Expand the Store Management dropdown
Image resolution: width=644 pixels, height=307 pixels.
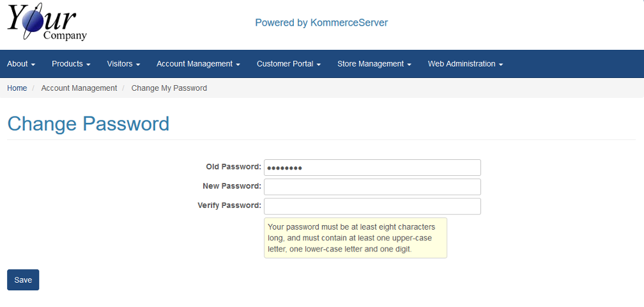tap(374, 64)
